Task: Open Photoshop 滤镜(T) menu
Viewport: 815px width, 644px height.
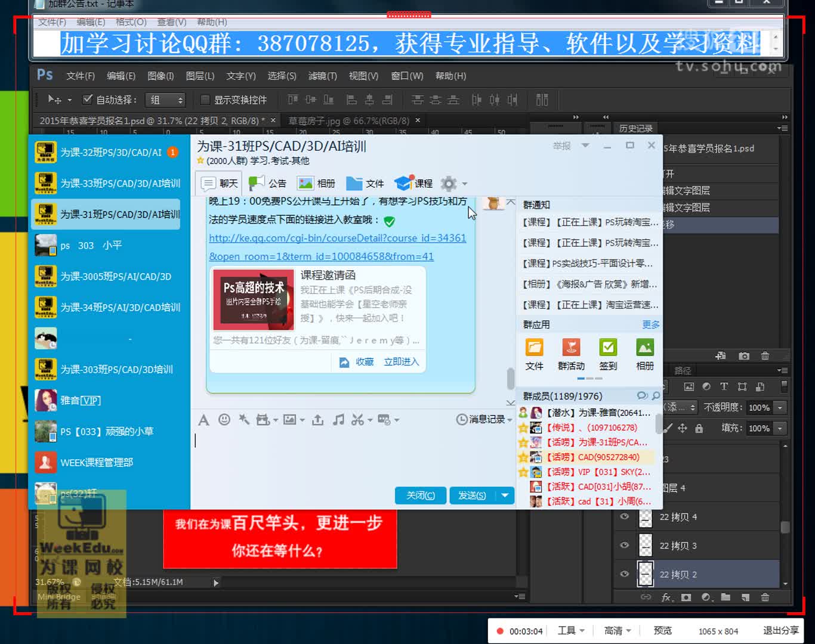Action: click(x=323, y=76)
